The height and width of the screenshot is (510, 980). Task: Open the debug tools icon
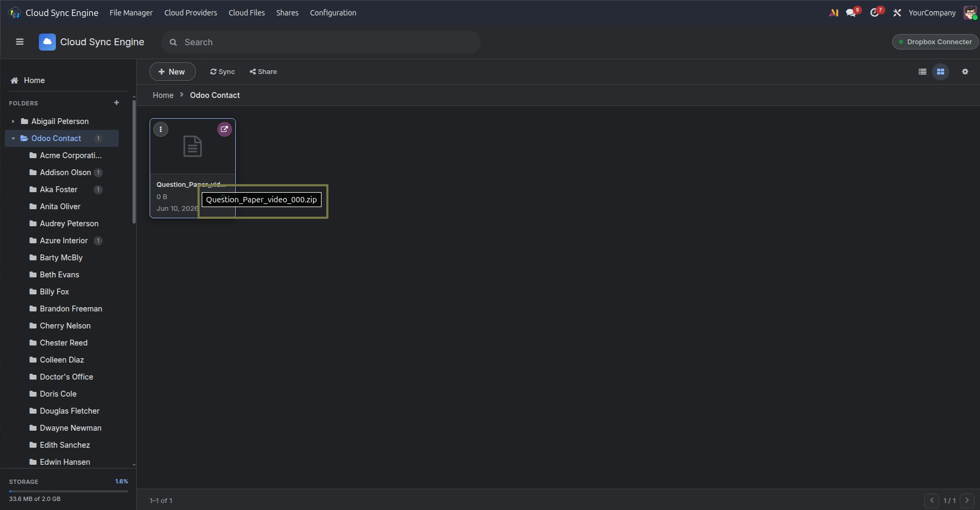pyautogui.click(x=897, y=13)
